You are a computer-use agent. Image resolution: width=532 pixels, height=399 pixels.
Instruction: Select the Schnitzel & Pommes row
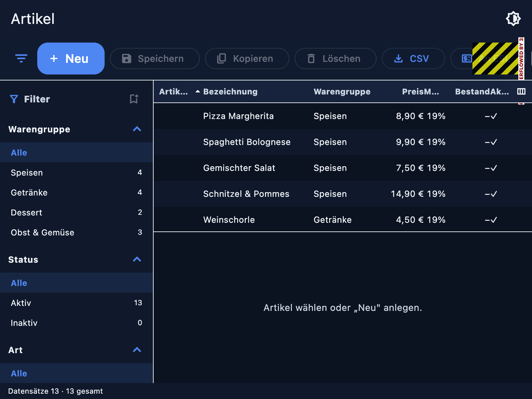coord(342,194)
